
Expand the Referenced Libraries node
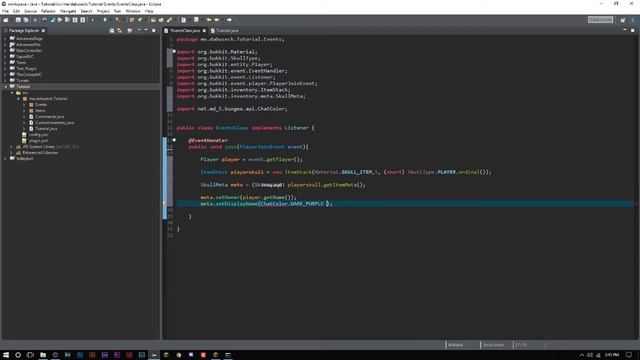coord(12,153)
